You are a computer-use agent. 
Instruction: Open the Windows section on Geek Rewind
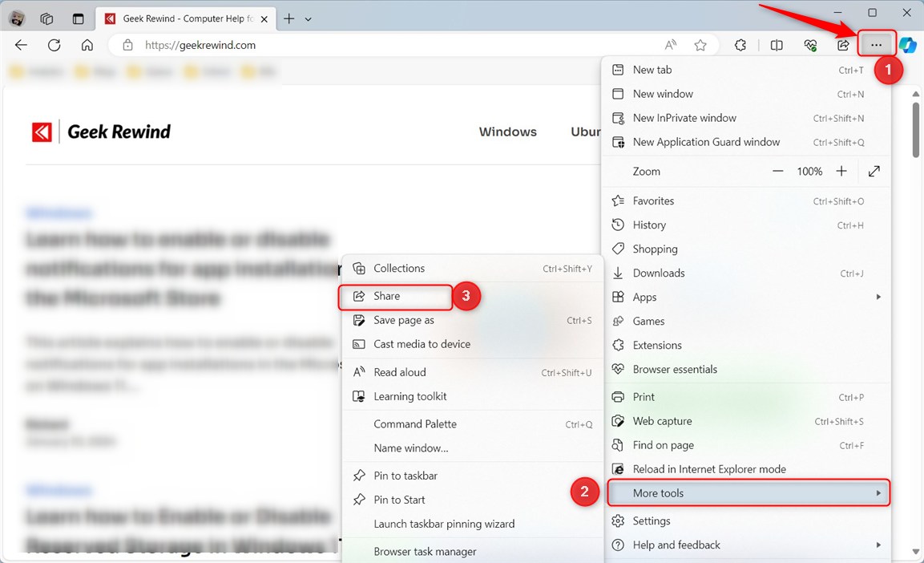point(507,132)
